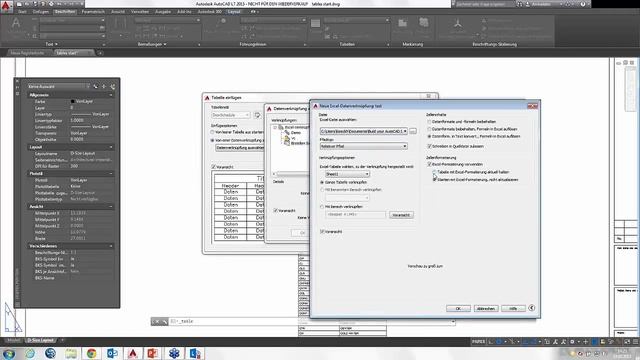Select 'Datenform. in Text konvert.' radio

(429, 136)
